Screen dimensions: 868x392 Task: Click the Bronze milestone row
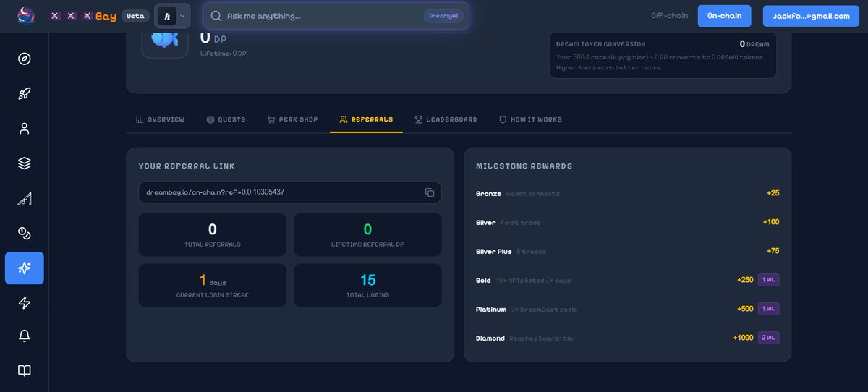[x=627, y=193]
